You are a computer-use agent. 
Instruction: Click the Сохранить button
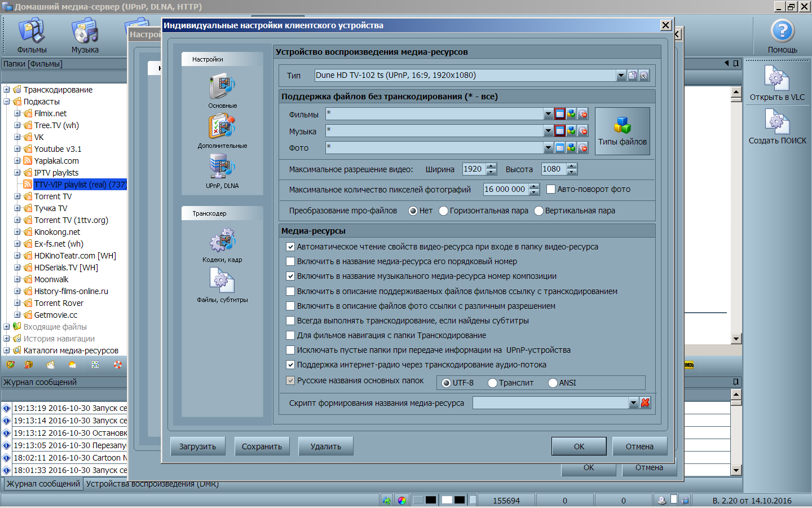(x=262, y=446)
